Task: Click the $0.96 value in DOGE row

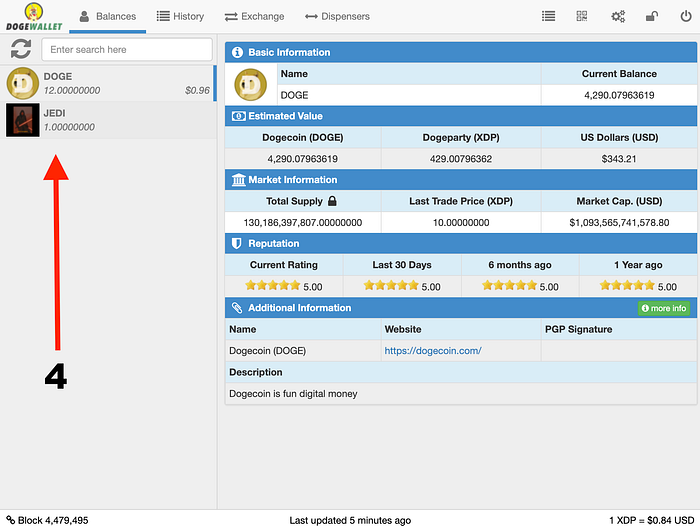Action: pyautogui.click(x=197, y=90)
